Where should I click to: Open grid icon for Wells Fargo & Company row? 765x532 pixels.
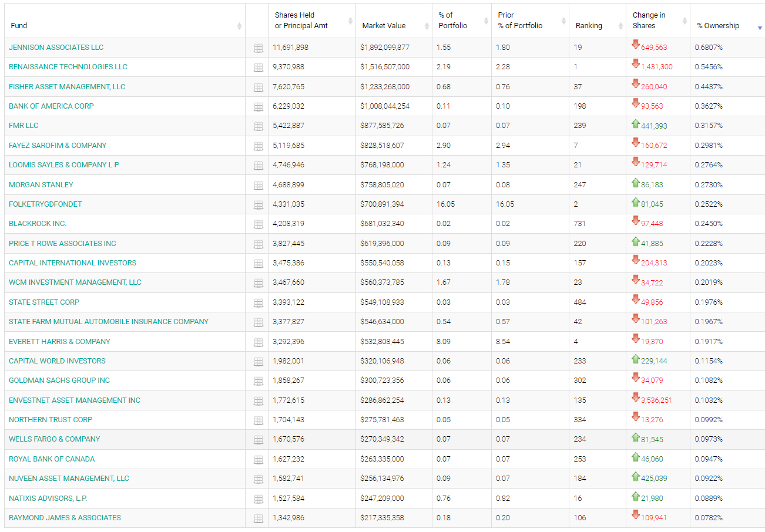(x=259, y=440)
